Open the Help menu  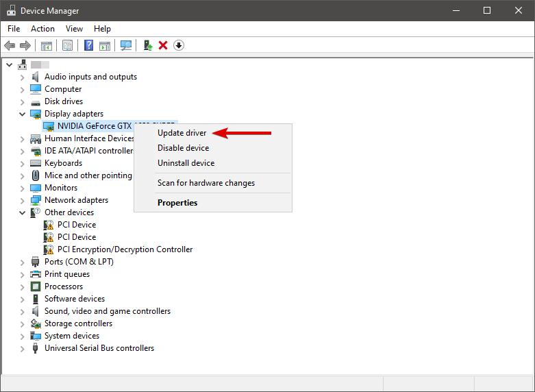[x=102, y=29]
